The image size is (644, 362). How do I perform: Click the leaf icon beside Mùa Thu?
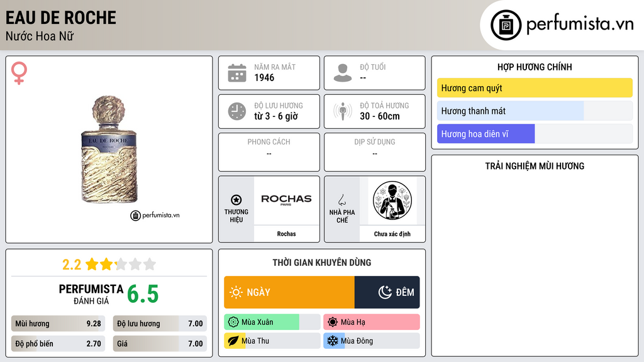pyautogui.click(x=233, y=341)
